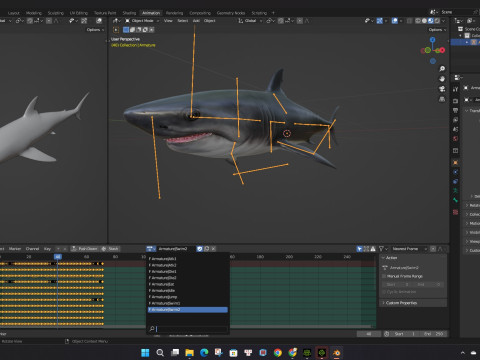Screen dimensions: 480x360
Task: Switch to the Shading workspace tab
Action: tap(129, 13)
